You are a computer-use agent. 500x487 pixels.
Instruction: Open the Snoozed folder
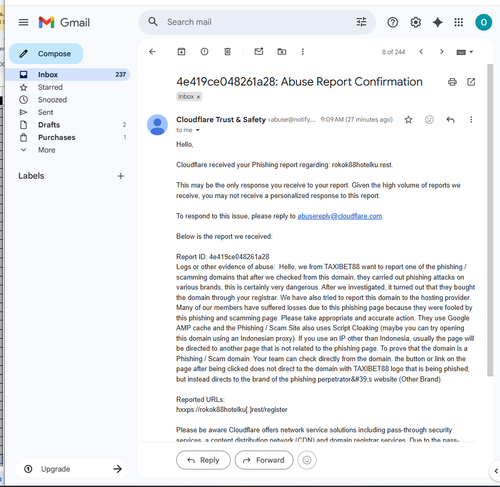coord(67,100)
